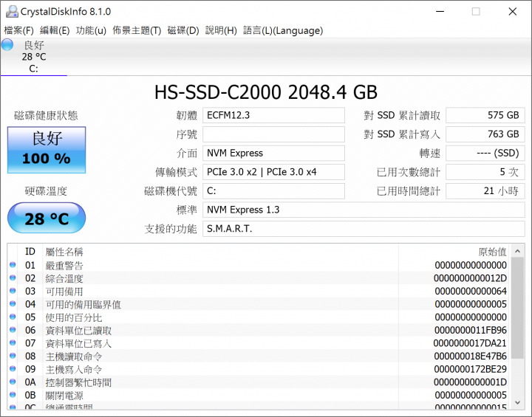The image size is (532, 417).
Task: Select row 05 使用的百分比
Action: (x=259, y=317)
